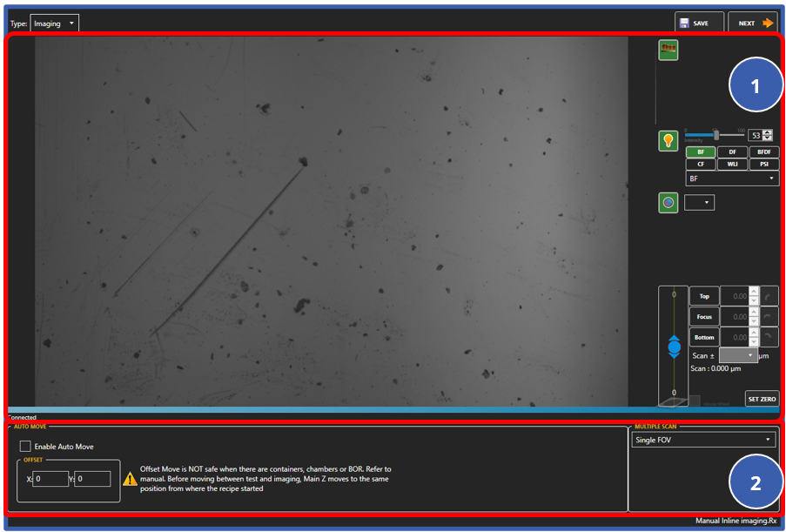Viewport: 786px width, 532px height.
Task: Open the Single FOV multiple scan dropdown
Action: click(703, 440)
